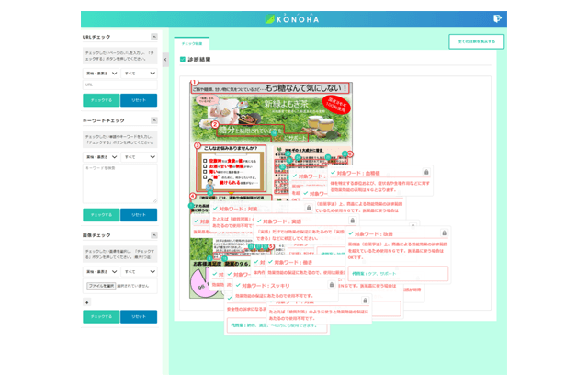Open the すべて dropdown under URLチェック
This screenshot has height=386, width=588.
click(x=139, y=74)
